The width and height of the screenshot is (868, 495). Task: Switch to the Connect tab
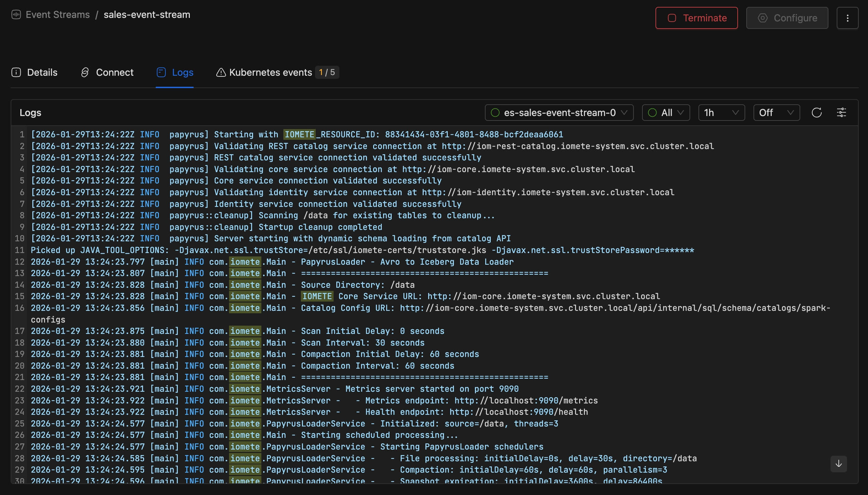(x=115, y=73)
